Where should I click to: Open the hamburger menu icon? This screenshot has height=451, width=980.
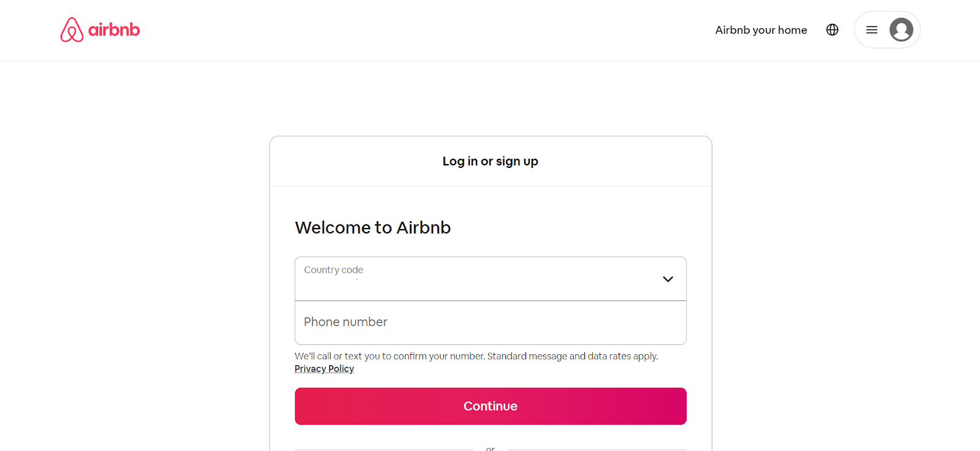tap(872, 29)
